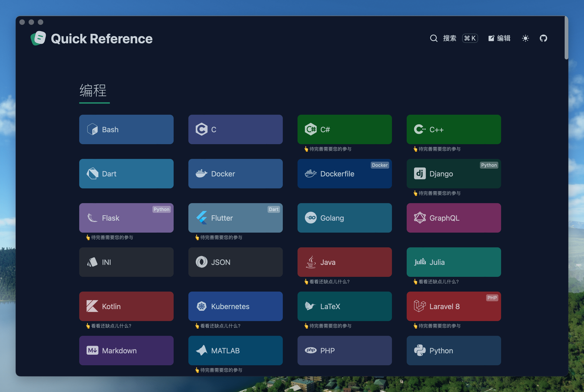Click the GraphQL logo icon
This screenshot has width=584, height=392.
420,218
